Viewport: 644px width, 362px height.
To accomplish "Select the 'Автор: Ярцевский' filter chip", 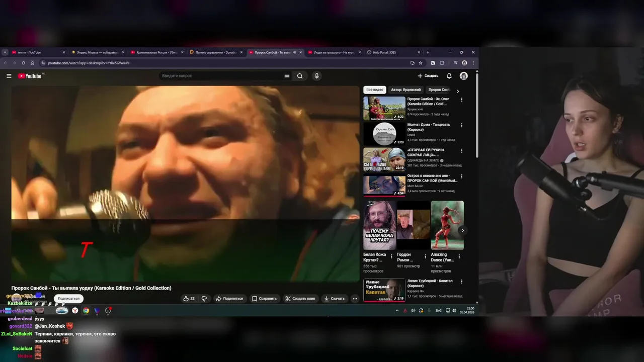I will click(406, 89).
